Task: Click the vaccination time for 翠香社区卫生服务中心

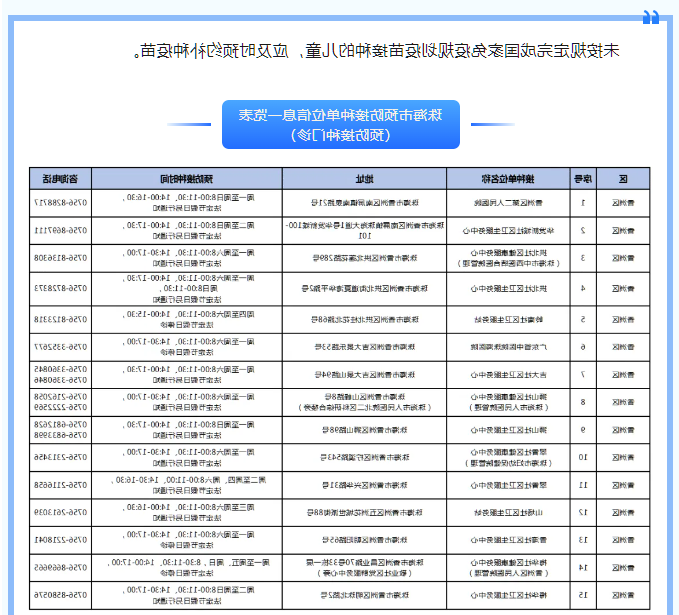Action: coord(187,485)
